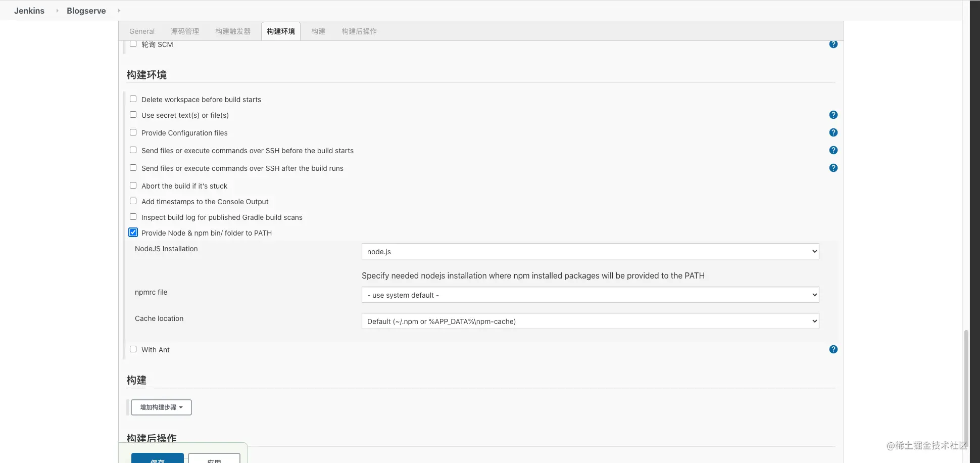
Task: Click breadcrumb arrow after Blogserve
Action: pos(119,11)
